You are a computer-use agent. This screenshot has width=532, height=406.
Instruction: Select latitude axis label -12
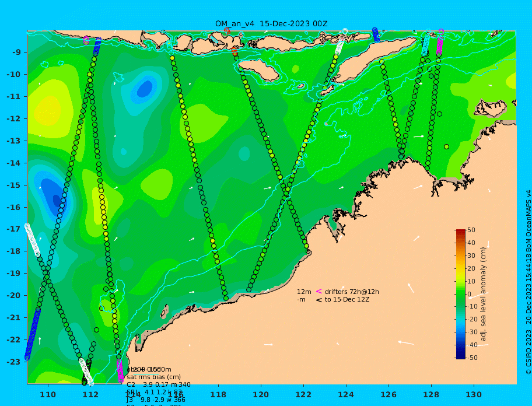click(x=15, y=119)
